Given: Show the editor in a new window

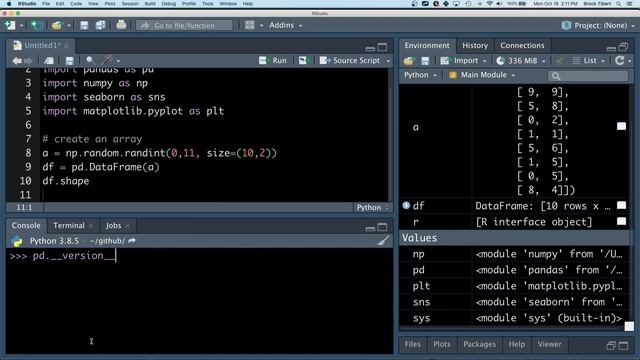Looking at the screenshot, I should click(49, 61).
